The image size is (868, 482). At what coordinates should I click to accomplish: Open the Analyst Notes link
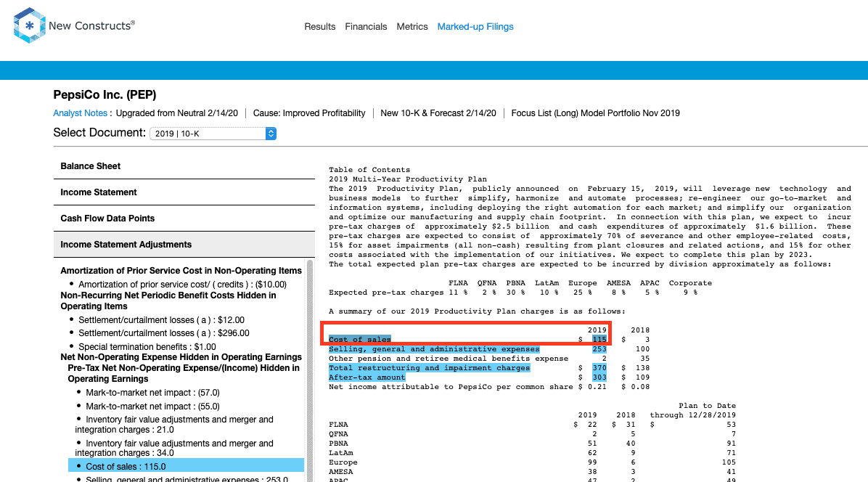pos(81,113)
